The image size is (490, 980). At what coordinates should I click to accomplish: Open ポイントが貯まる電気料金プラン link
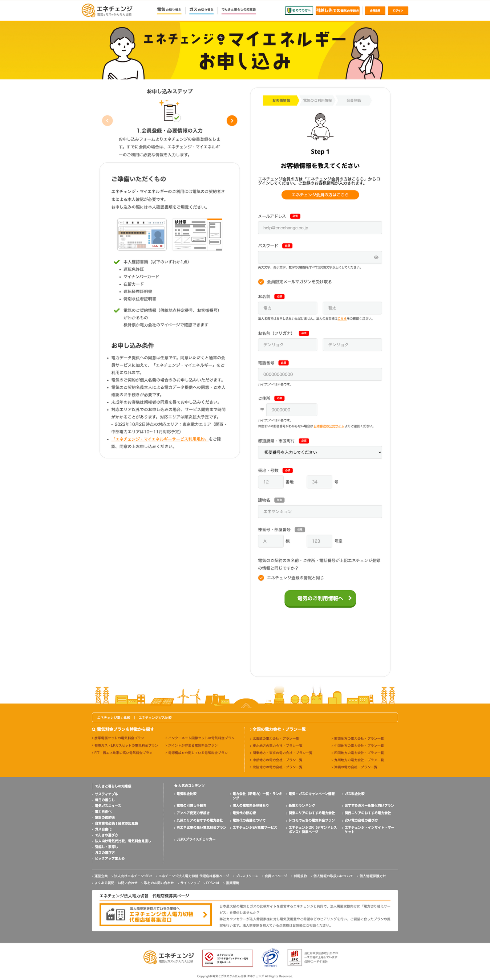(x=193, y=745)
